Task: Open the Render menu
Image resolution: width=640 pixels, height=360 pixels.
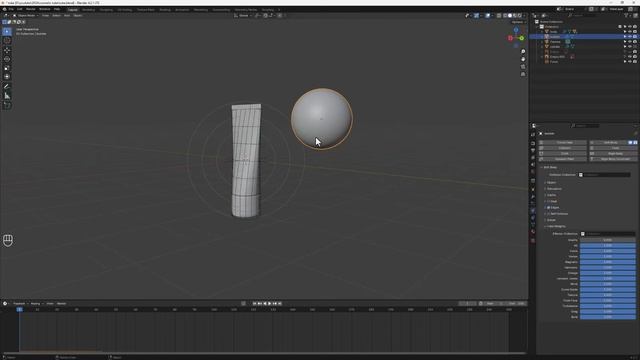Action: click(x=31, y=9)
